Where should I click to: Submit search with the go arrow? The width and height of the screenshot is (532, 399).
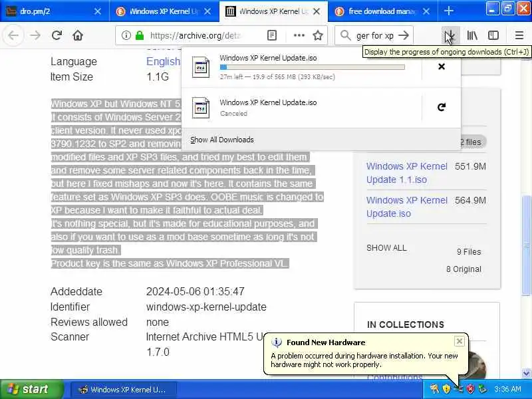pyautogui.click(x=404, y=35)
